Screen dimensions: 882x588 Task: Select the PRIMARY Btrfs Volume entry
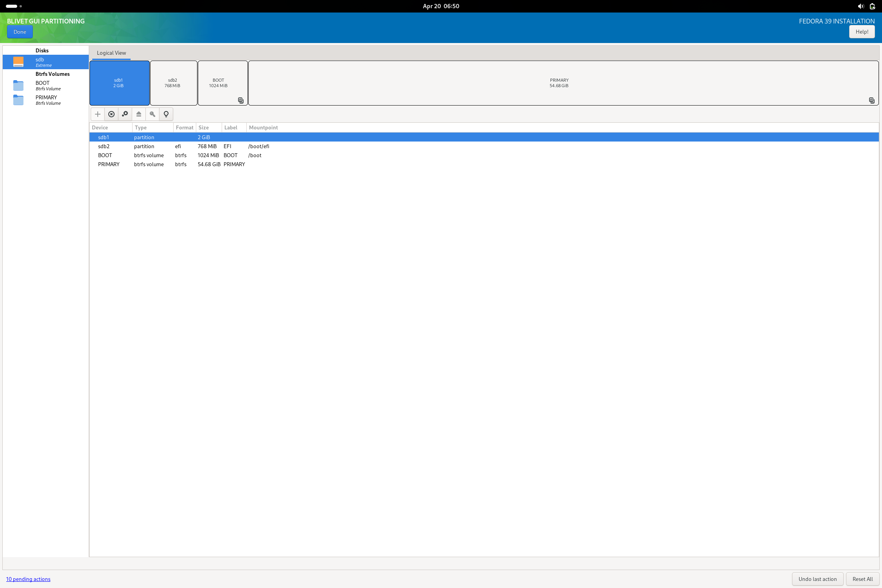(x=45, y=100)
